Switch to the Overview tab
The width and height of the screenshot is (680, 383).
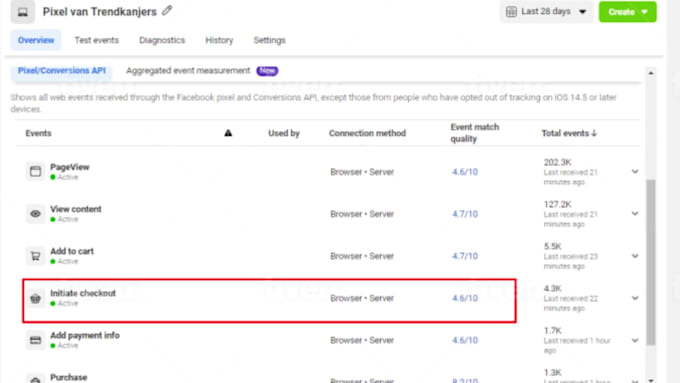[36, 40]
